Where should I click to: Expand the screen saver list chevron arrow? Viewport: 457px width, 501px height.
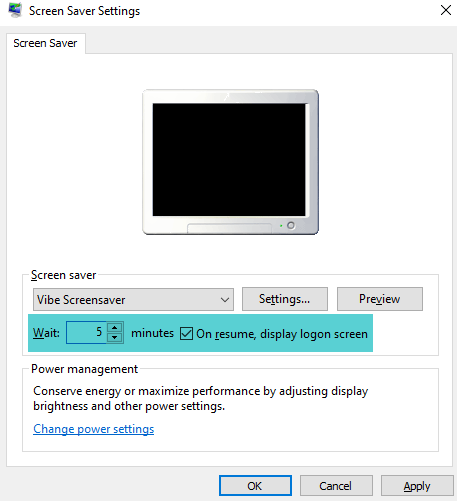pyautogui.click(x=225, y=300)
